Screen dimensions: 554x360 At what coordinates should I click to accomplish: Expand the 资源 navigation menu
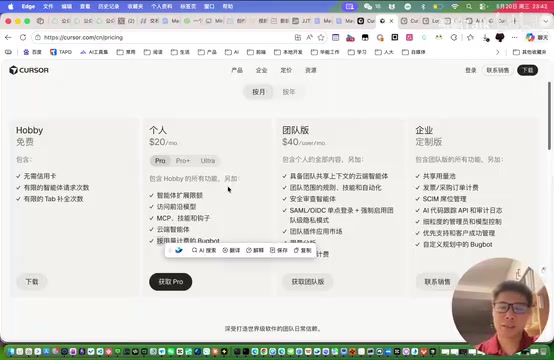click(311, 70)
